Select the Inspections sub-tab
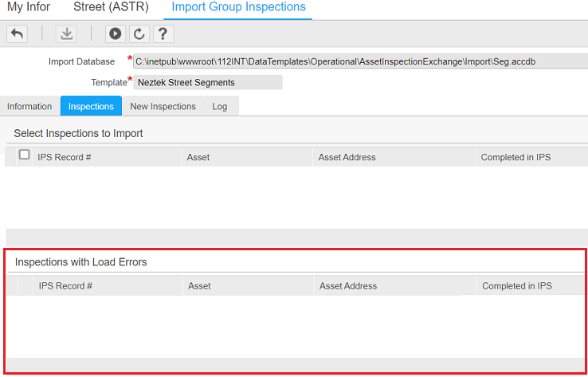588x377 pixels. click(x=91, y=107)
